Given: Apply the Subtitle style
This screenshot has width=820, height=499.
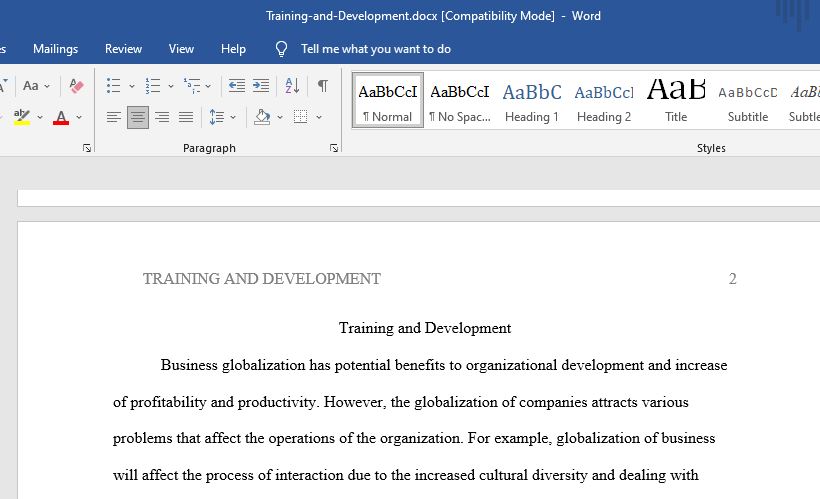Looking at the screenshot, I should point(748,100).
